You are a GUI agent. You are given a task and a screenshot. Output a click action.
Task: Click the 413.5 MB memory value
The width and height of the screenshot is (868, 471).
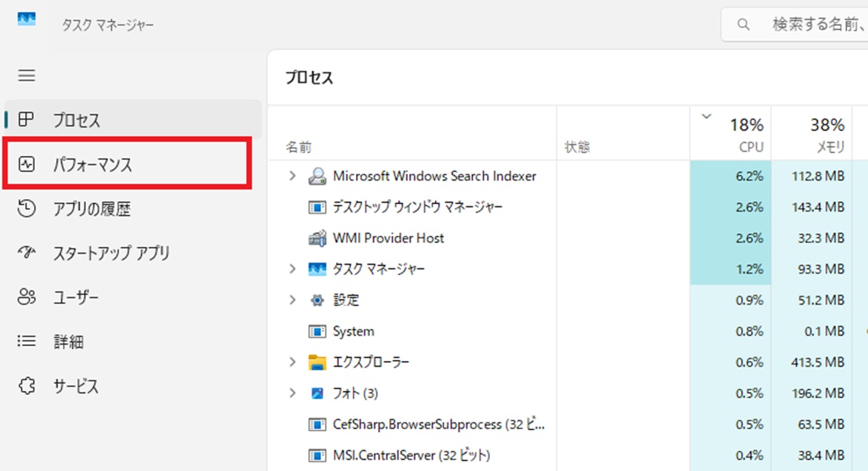coord(818,362)
